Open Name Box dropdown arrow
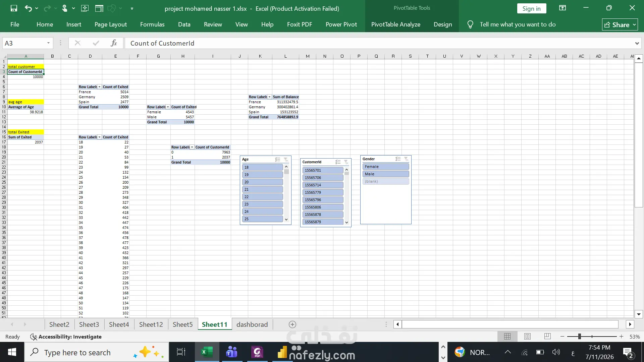Image resolution: width=644 pixels, height=362 pixels. click(48, 43)
